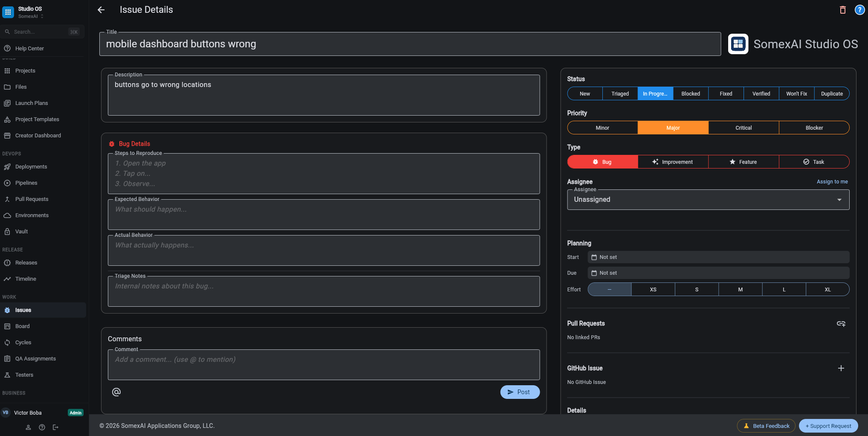Insert a mention with the @ icon
868x436 pixels.
[116, 392]
